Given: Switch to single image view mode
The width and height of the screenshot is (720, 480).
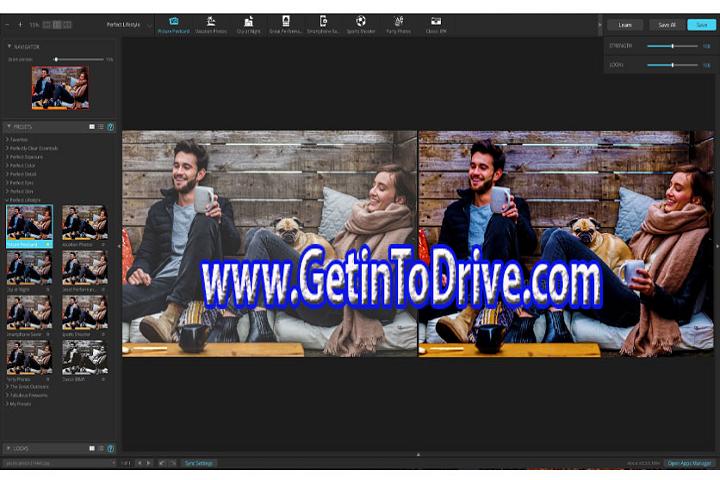Looking at the screenshot, I should click(x=47, y=25).
